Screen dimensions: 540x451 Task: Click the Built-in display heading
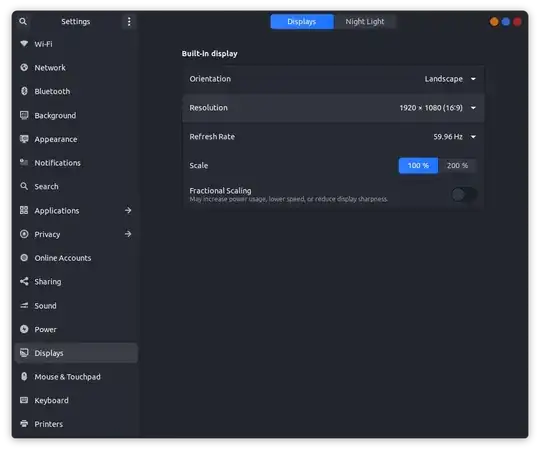pyautogui.click(x=210, y=54)
